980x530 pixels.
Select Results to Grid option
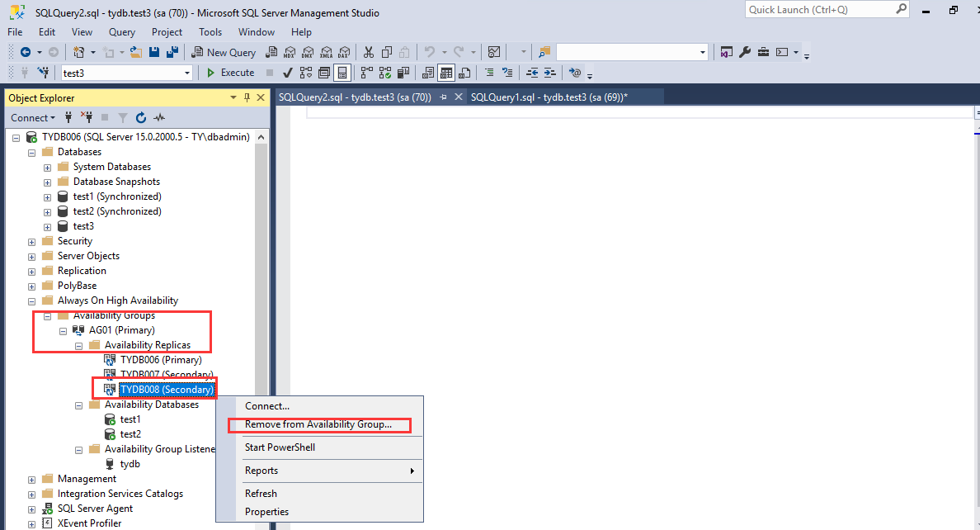pos(446,73)
